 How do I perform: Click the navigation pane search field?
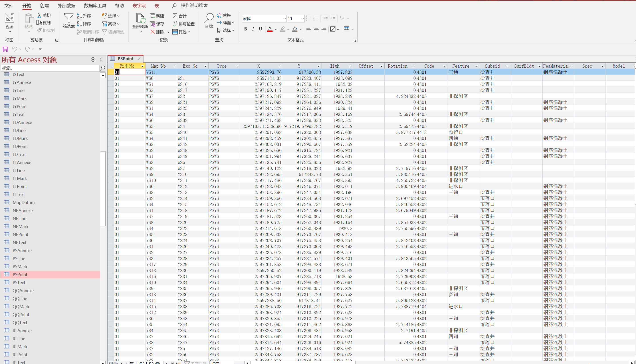50,68
